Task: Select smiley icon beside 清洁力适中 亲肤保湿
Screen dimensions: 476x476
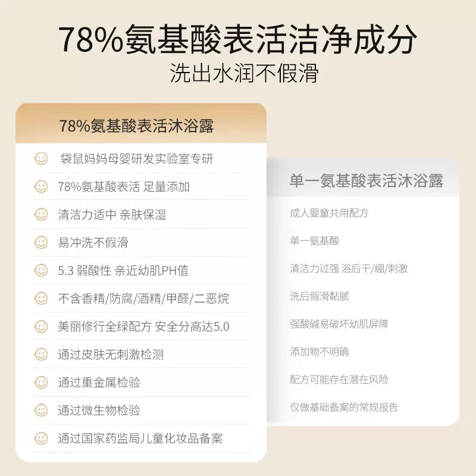Action: [41, 214]
